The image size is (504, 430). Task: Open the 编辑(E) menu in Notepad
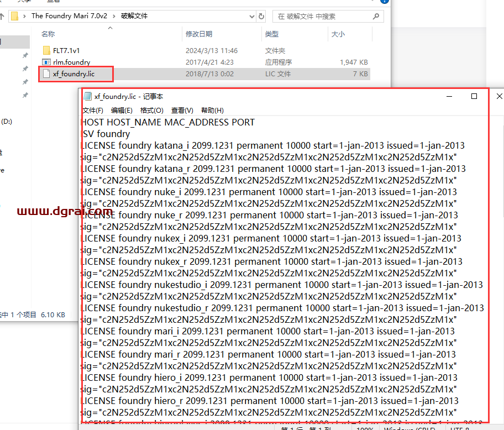(122, 111)
